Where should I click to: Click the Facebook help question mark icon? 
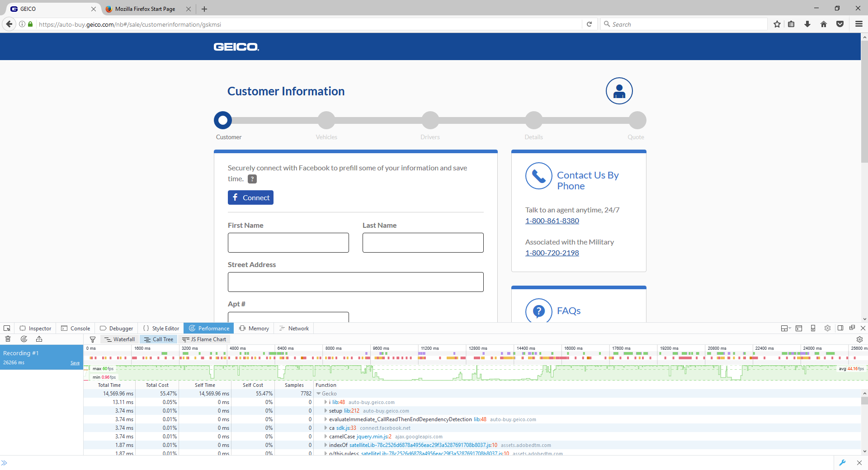pos(252,179)
